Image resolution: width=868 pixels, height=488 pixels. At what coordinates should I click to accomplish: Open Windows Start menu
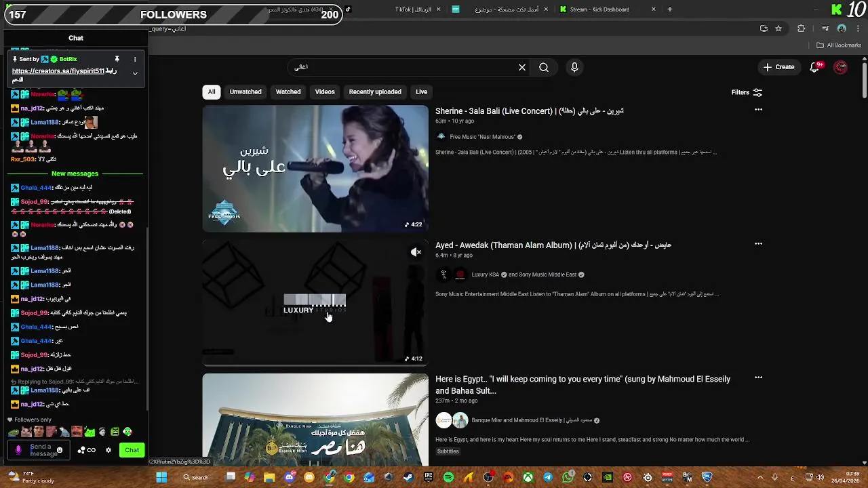click(x=161, y=477)
